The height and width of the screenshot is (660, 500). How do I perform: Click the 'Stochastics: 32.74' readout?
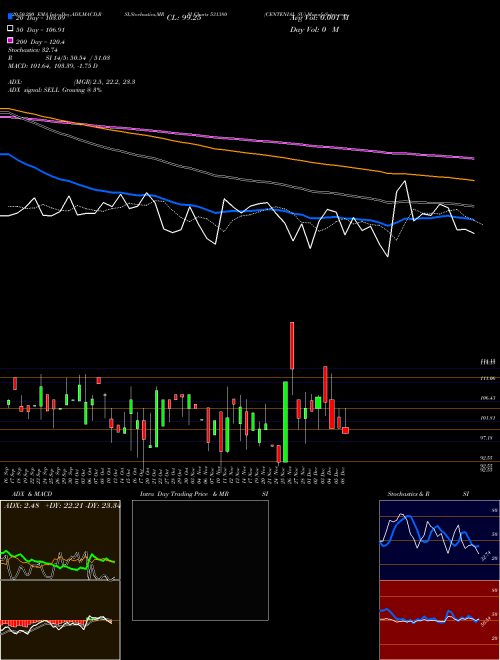point(32,50)
